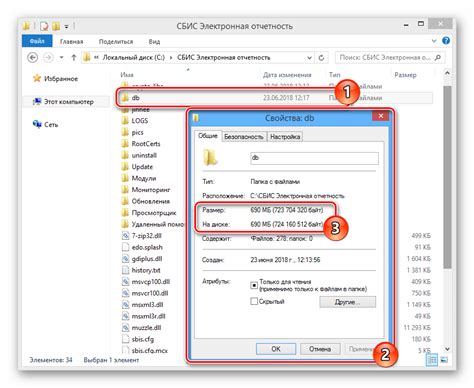This screenshot has width=474, height=388.
Task: Open the Вид ribbon tab
Action: (154, 41)
